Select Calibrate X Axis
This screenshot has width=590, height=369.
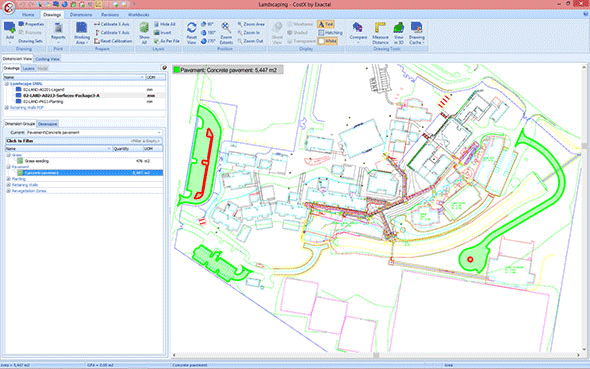point(112,24)
